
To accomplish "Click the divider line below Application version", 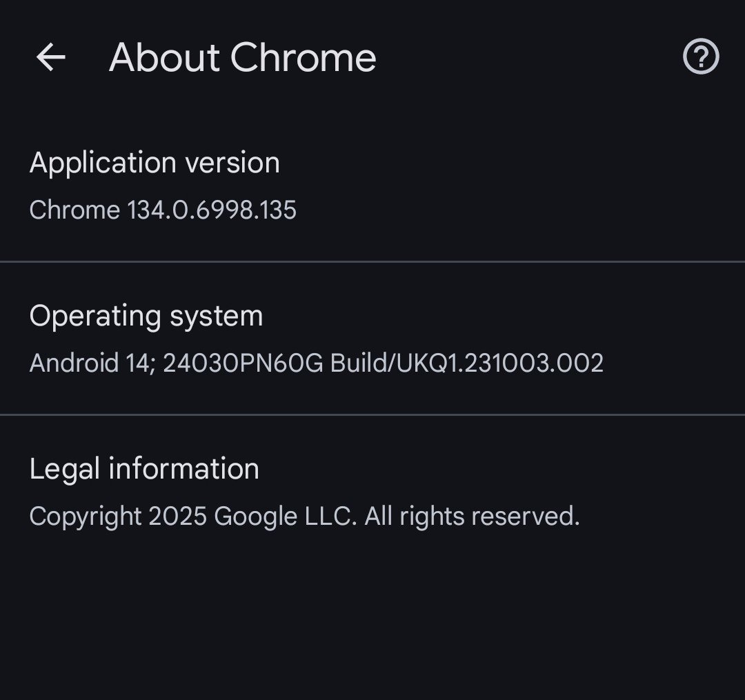I will click(372, 262).
